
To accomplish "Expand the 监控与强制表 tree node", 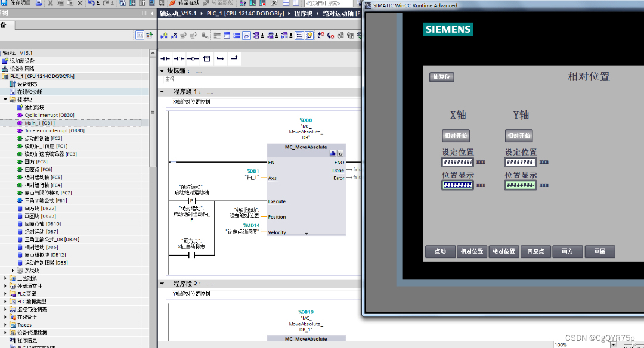I will [5, 309].
